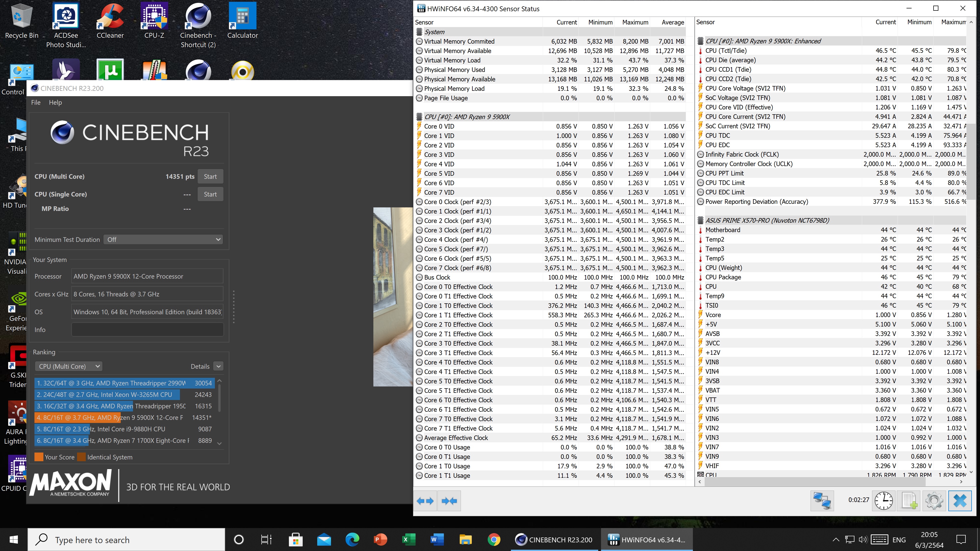Switch to HWiNFO64 taskbar button
Viewport: 980px width, 551px height.
pos(647,540)
